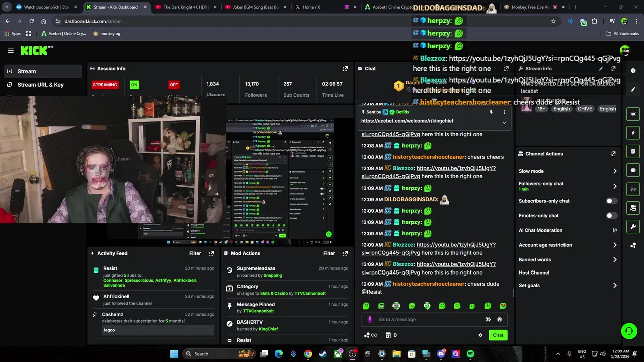Edit Stream Info with pencil icon
This screenshot has height=362, width=644.
click(601, 69)
